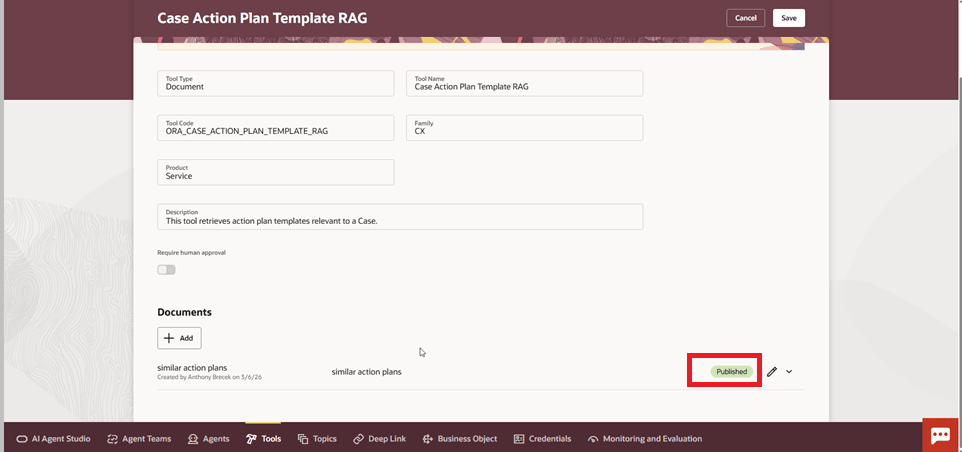Click the similar action plans document name
This screenshot has width=962, height=452.
(192, 368)
